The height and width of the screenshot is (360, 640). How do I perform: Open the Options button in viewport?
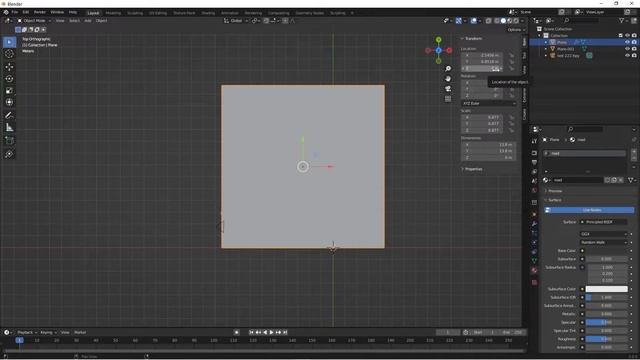coord(516,30)
